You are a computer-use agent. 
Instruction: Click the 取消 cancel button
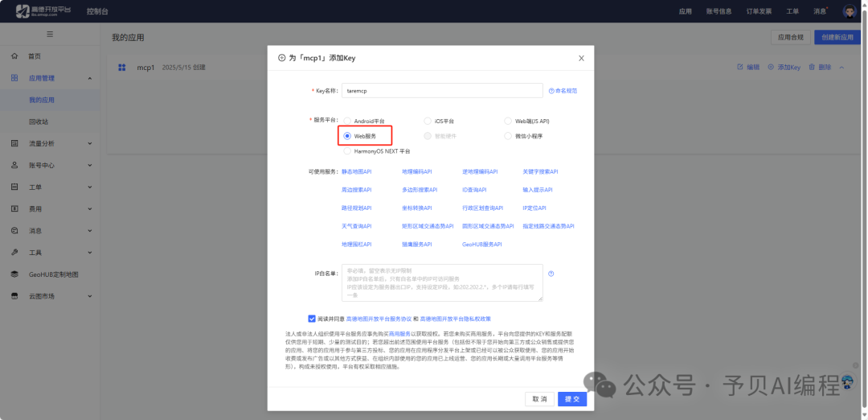point(539,399)
